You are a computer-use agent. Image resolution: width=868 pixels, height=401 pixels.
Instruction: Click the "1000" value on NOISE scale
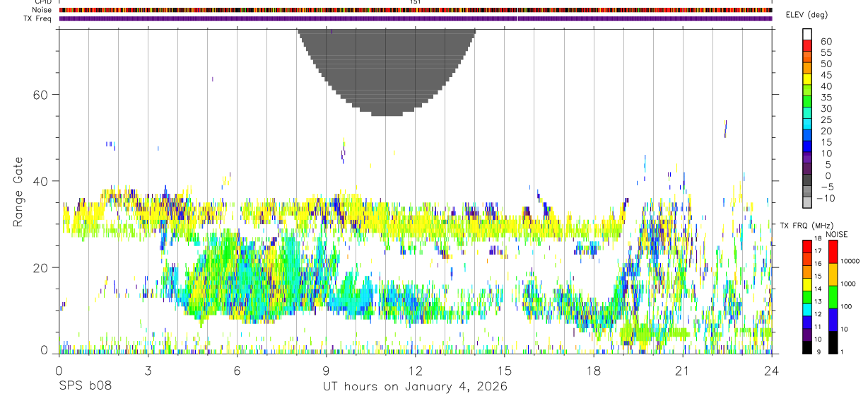point(848,284)
